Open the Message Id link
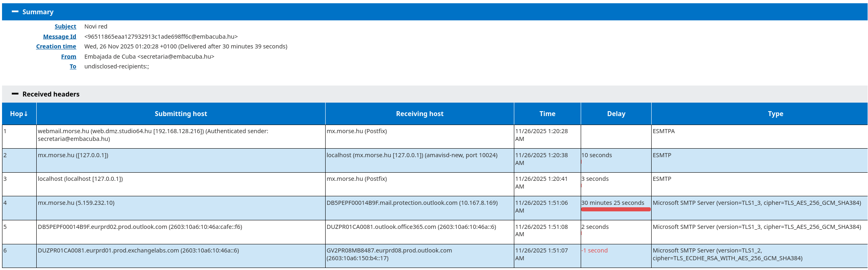 click(59, 37)
